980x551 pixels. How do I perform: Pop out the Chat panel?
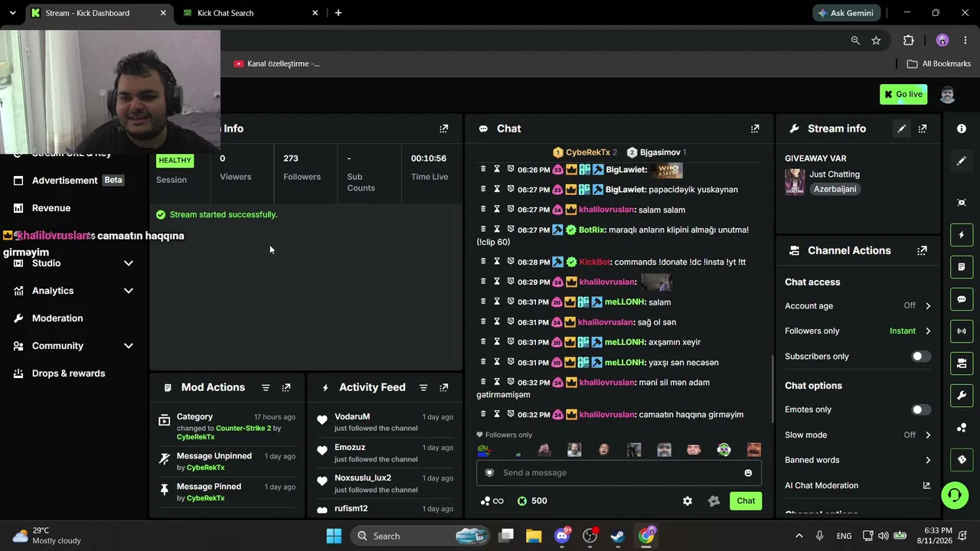(x=755, y=129)
